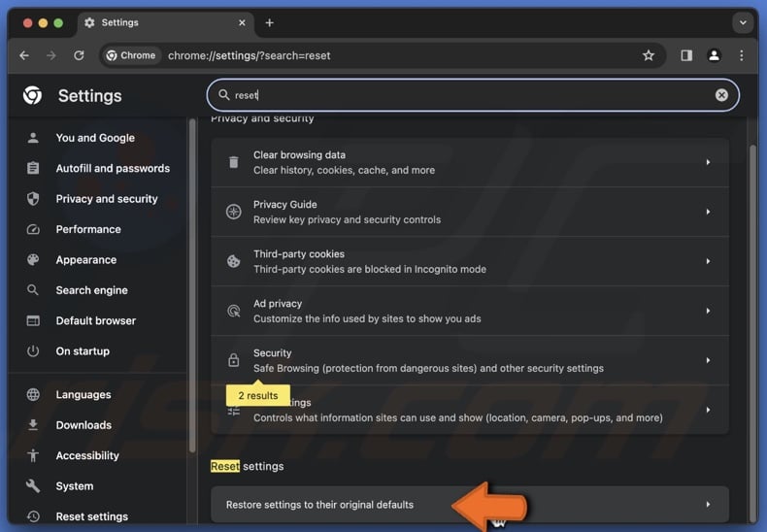This screenshot has height=532, width=767.
Task: Click the Chrome site info chip
Action: pos(131,55)
